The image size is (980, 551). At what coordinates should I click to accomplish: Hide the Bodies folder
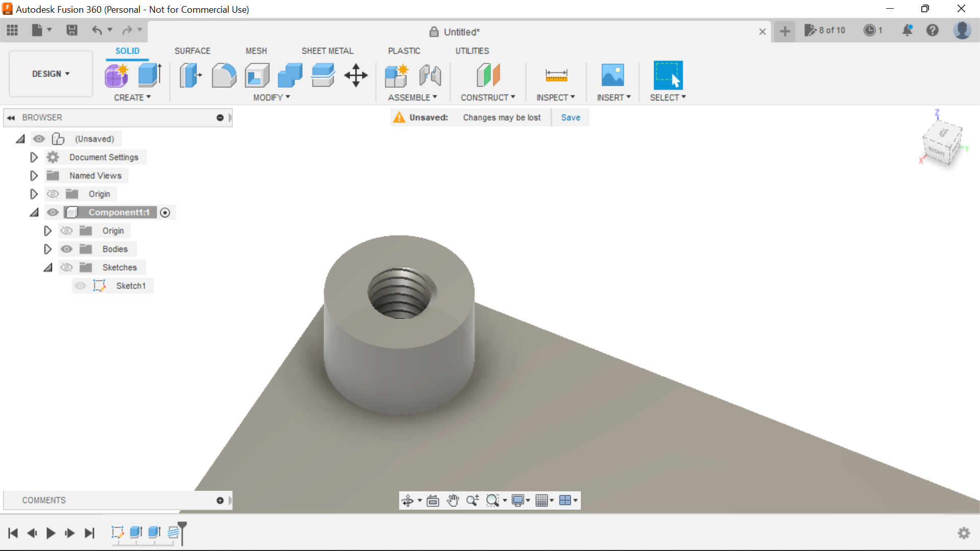[x=66, y=249]
